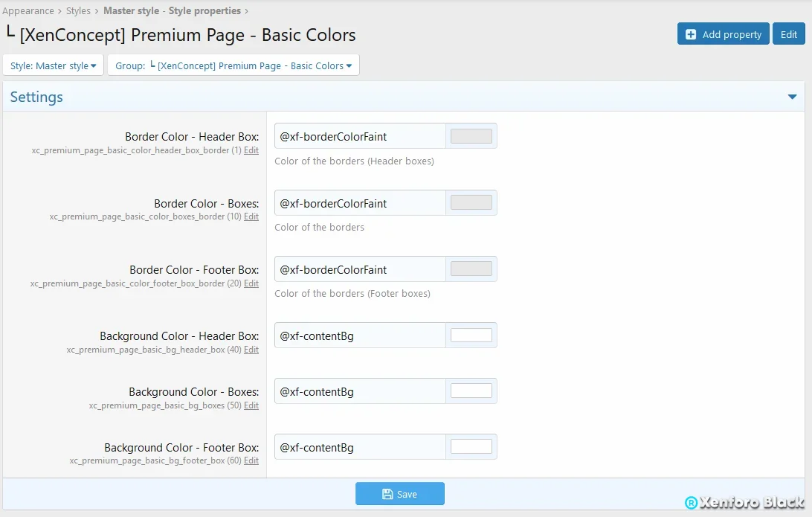Click the Background Color - Footer Box text field
Image resolution: width=812 pixels, height=517 pixels.
pos(360,447)
